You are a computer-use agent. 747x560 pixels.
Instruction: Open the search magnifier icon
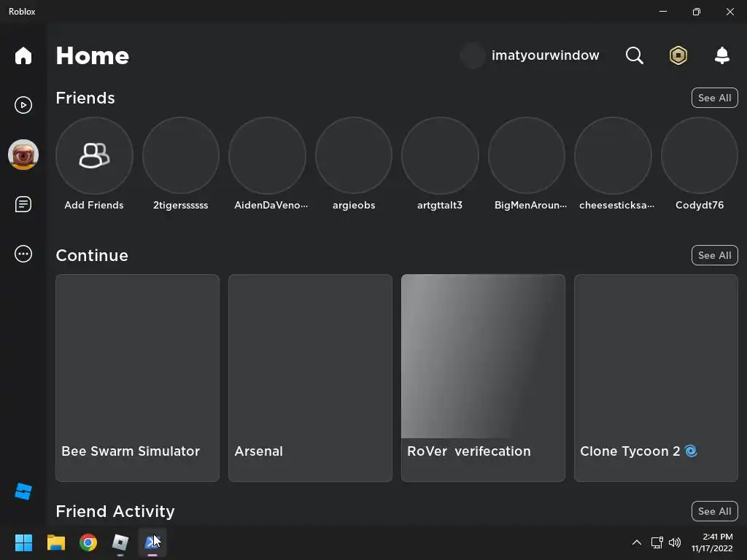point(634,55)
